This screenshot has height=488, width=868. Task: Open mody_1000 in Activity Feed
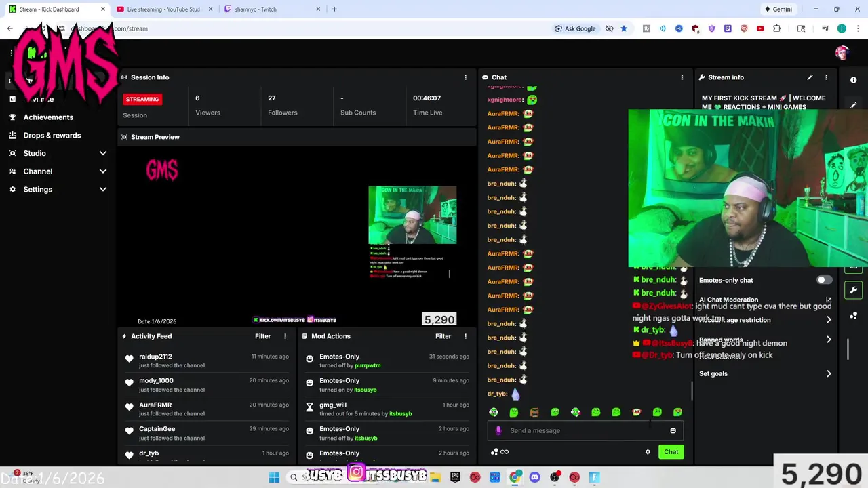point(156,381)
